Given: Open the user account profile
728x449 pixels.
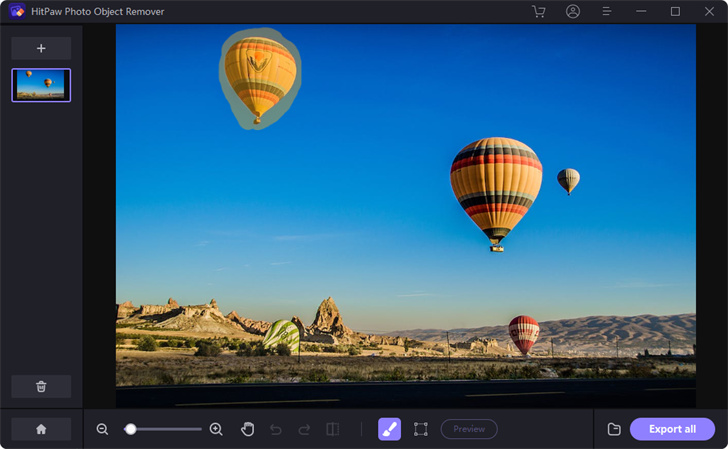Looking at the screenshot, I should (x=573, y=11).
